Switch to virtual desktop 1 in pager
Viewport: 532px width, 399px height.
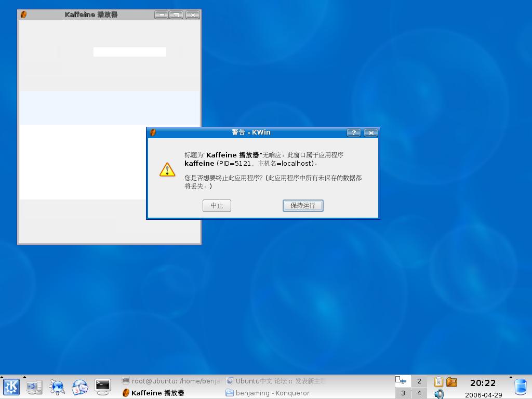[403, 381]
